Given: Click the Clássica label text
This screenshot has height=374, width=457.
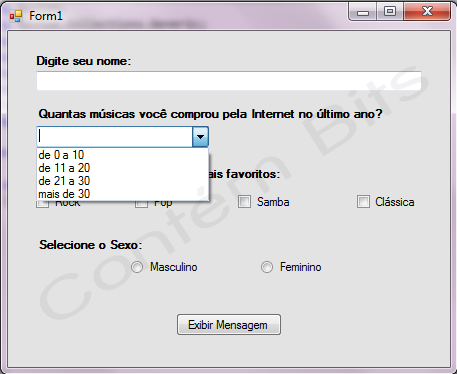Looking at the screenshot, I should [395, 202].
